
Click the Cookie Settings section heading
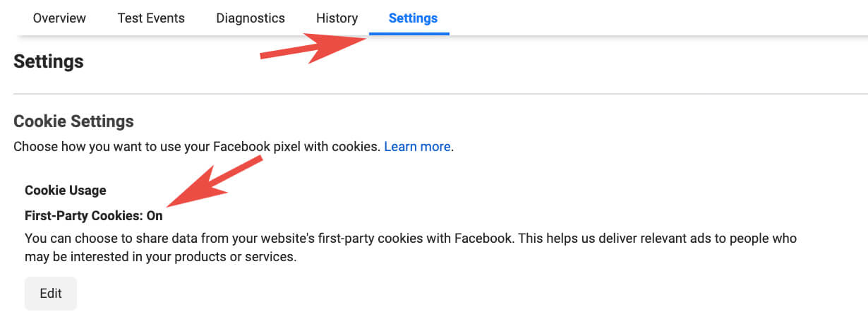point(73,121)
